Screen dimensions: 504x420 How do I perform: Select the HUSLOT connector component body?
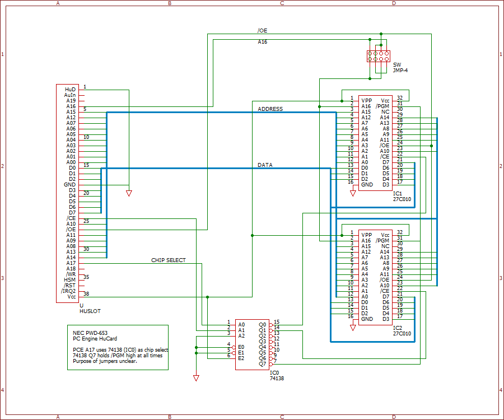coord(68,193)
